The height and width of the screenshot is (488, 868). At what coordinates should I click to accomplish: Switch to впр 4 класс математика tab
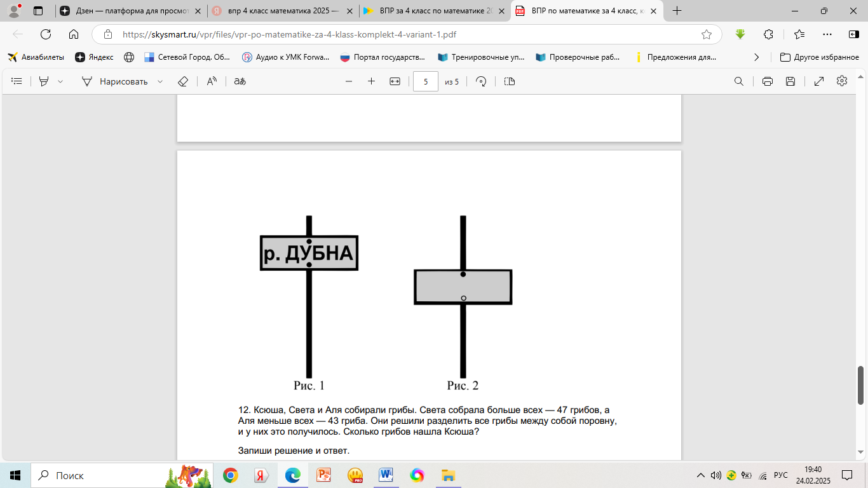click(x=282, y=11)
